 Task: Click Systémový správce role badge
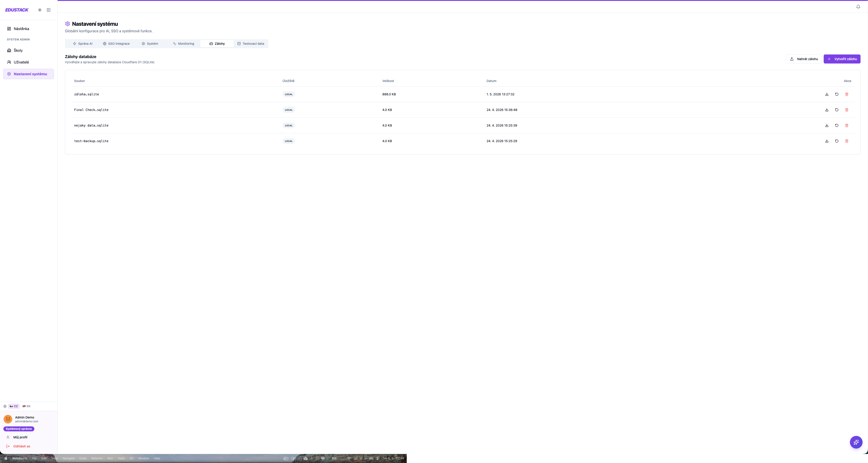19,429
